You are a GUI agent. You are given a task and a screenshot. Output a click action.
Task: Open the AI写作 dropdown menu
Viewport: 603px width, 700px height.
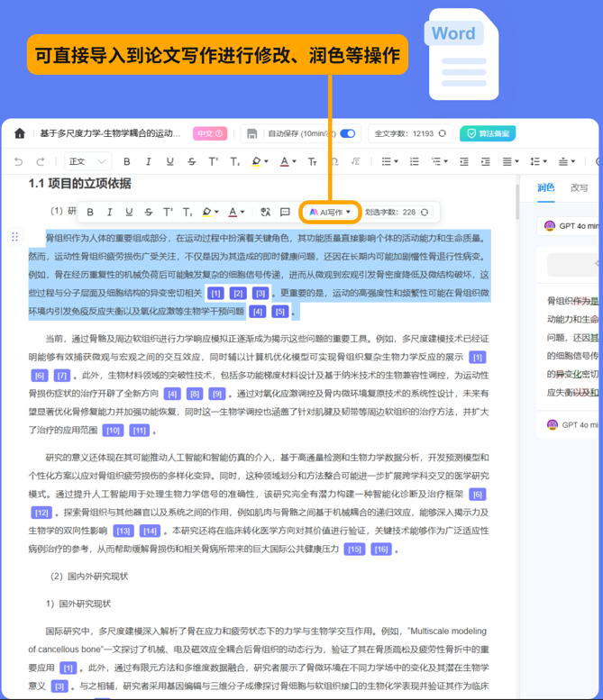coord(330,212)
